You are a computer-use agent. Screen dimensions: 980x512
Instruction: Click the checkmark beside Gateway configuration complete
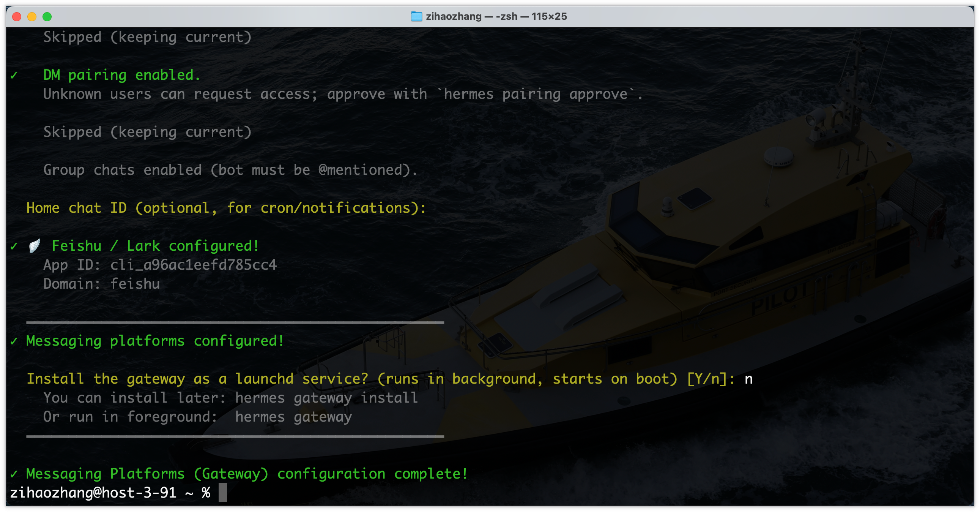(x=14, y=474)
